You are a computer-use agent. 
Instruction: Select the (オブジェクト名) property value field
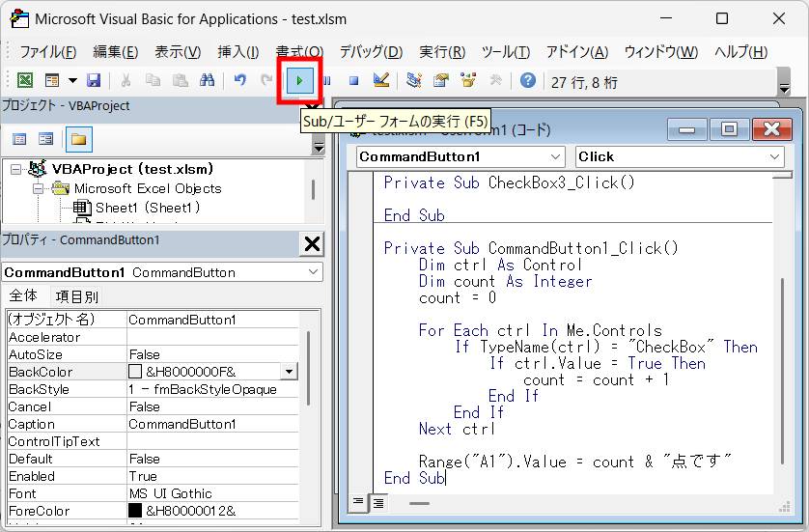[x=212, y=320]
